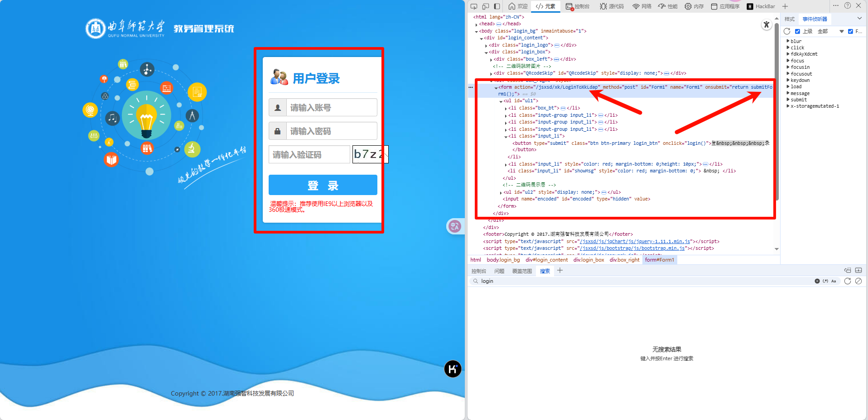Screen dimensions: 868x420
Task: Open the jquery-1.11.1.min.js script link
Action: click(635, 241)
